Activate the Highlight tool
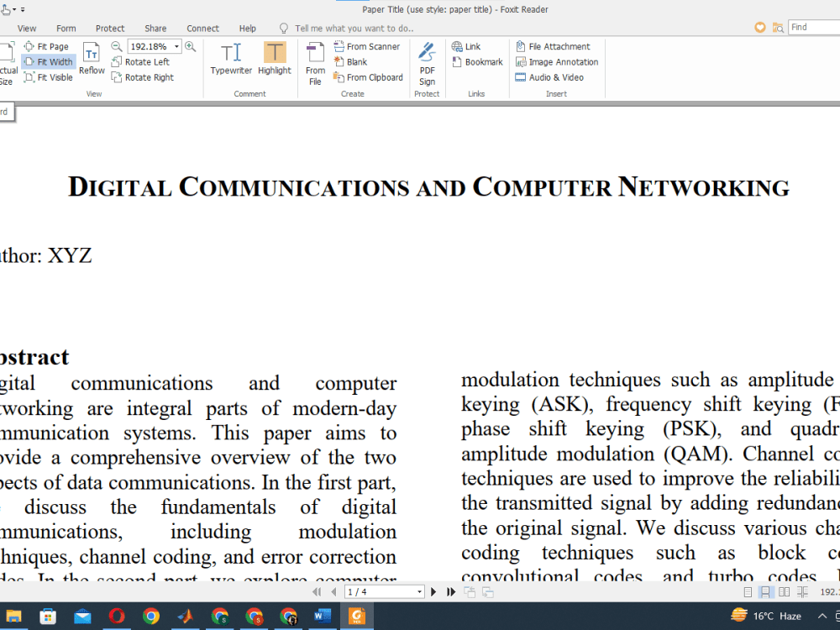Viewport: 840px width, 630px height. click(275, 59)
